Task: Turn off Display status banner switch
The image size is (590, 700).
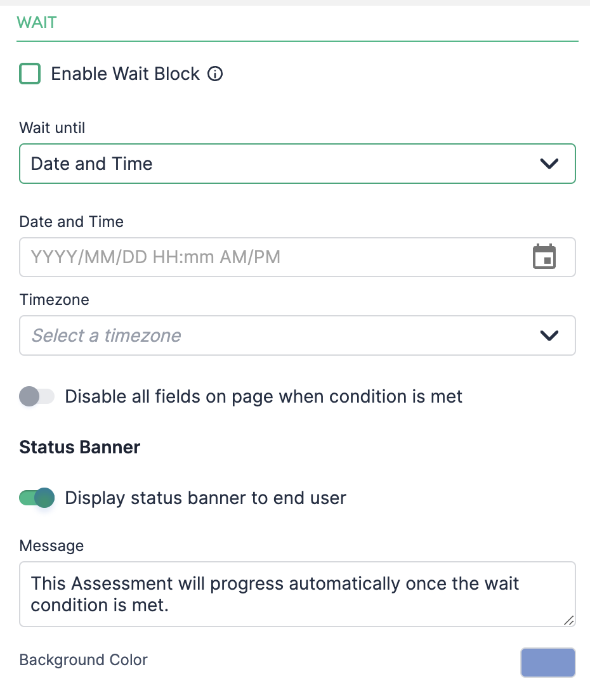Action: pos(37,498)
